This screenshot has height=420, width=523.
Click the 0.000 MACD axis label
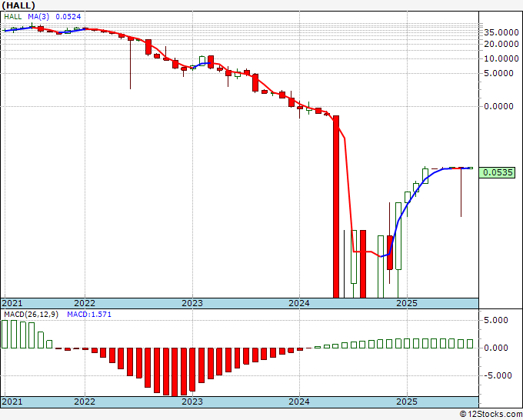(495, 348)
